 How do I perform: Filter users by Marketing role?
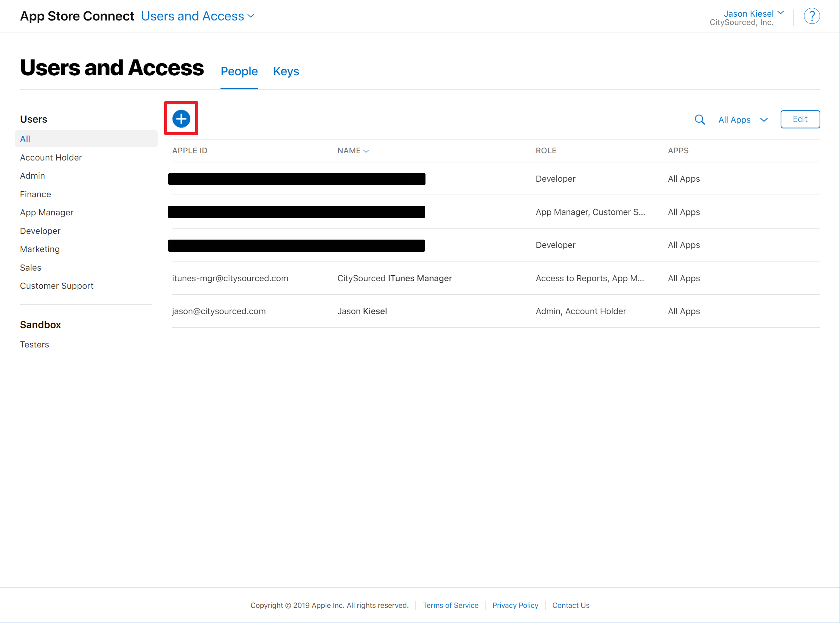pyautogui.click(x=40, y=249)
